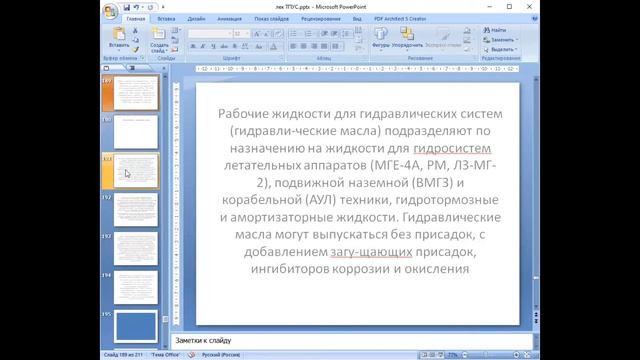Viewport: 640px width, 360px height.
Task: Click the Заменить replace button
Action: [500, 40]
